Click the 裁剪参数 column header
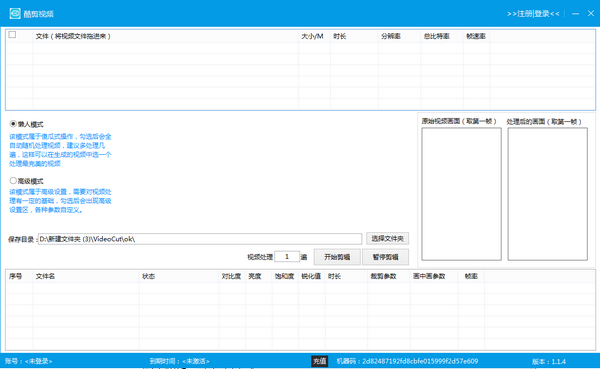This screenshot has height=369, width=600. click(x=389, y=276)
